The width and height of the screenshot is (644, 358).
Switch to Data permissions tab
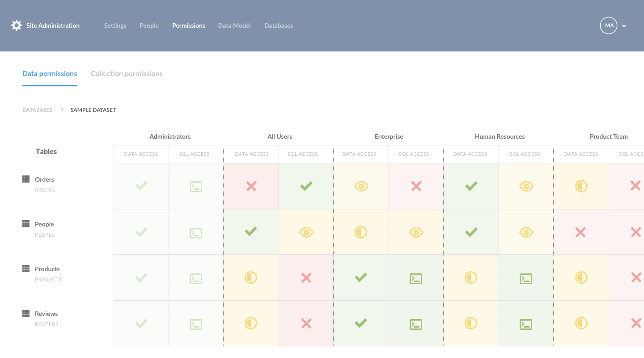[x=50, y=73]
